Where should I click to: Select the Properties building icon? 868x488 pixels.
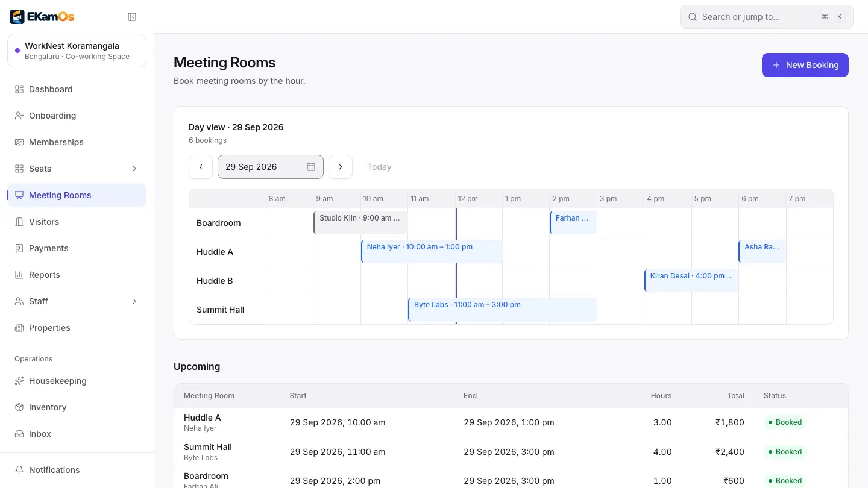pyautogui.click(x=19, y=328)
